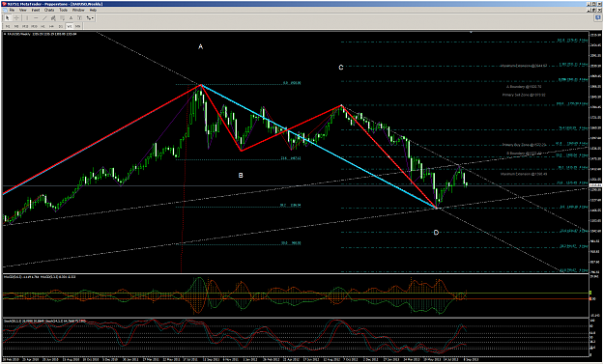Select the Equidistant Channel tool
The width and height of the screenshot is (604, 364).
[x=53, y=18]
